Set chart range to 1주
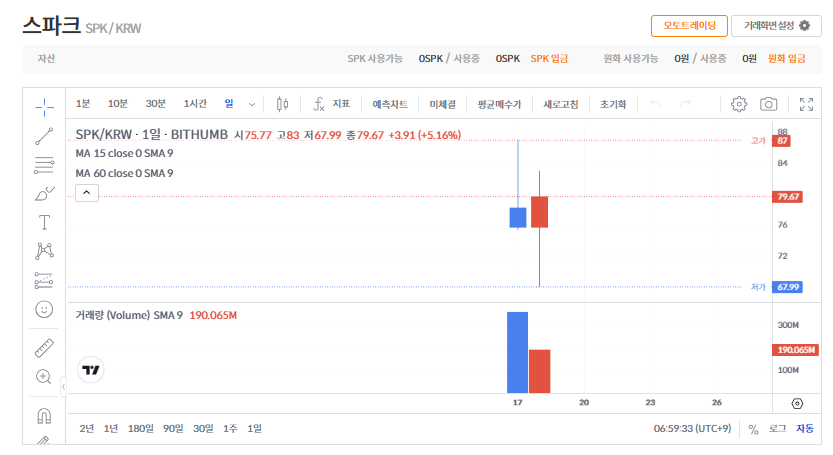Image resolution: width=833 pixels, height=455 pixels. [230, 428]
